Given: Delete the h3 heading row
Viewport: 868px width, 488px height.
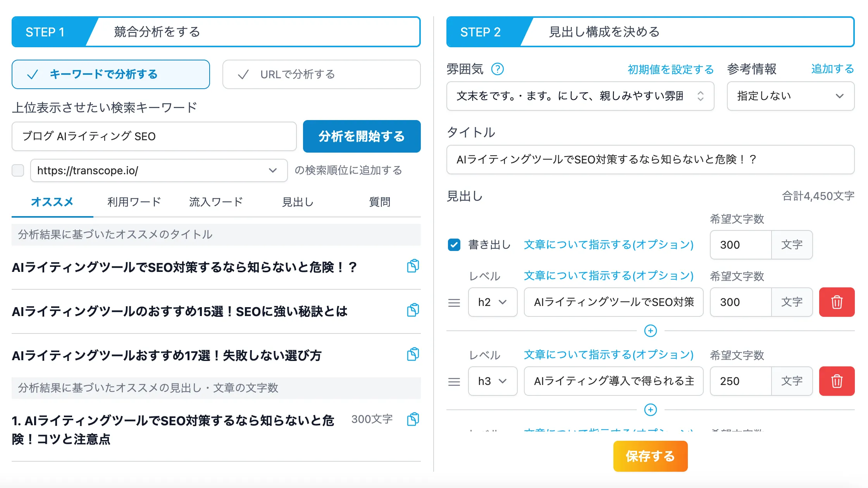Looking at the screenshot, I should [837, 381].
